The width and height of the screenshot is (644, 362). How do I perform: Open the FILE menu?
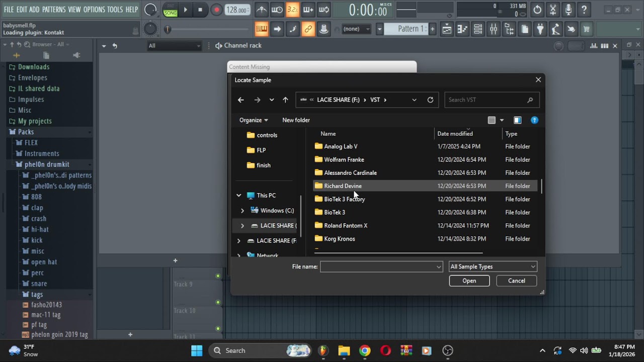9,10
